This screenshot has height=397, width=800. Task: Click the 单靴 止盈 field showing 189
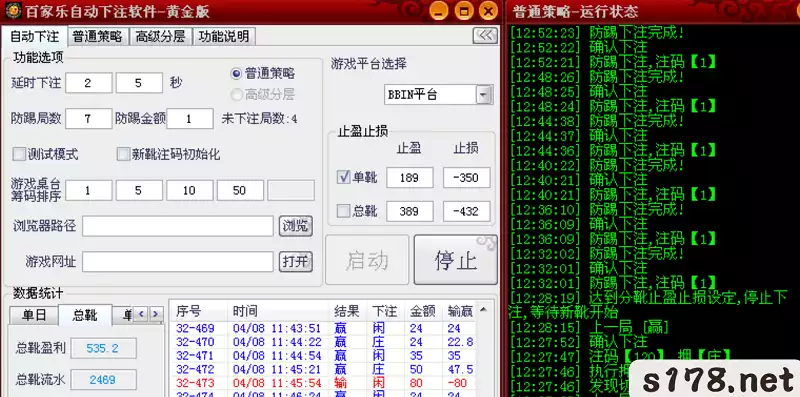click(x=410, y=178)
